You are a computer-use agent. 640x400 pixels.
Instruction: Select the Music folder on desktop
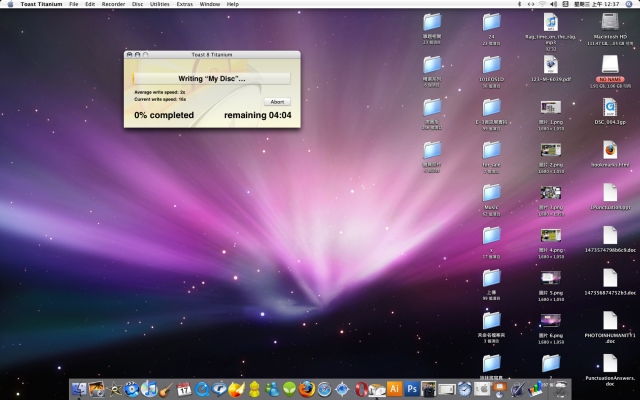click(x=491, y=193)
